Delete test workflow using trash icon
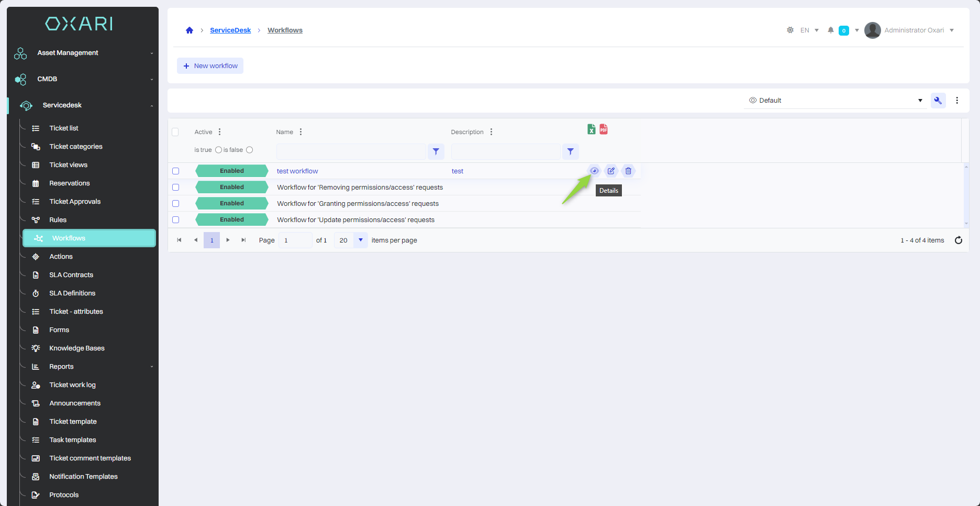The height and width of the screenshot is (506, 980). click(x=628, y=171)
